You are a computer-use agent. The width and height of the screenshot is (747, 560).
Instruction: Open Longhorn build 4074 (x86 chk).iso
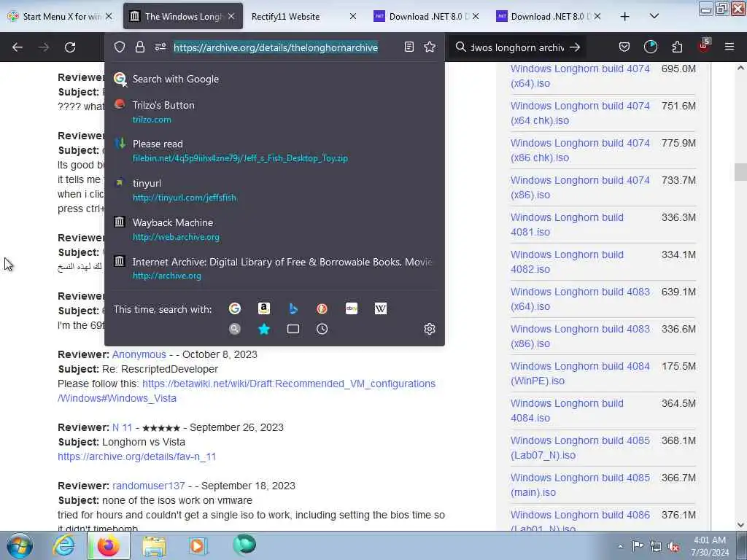pyautogui.click(x=580, y=150)
